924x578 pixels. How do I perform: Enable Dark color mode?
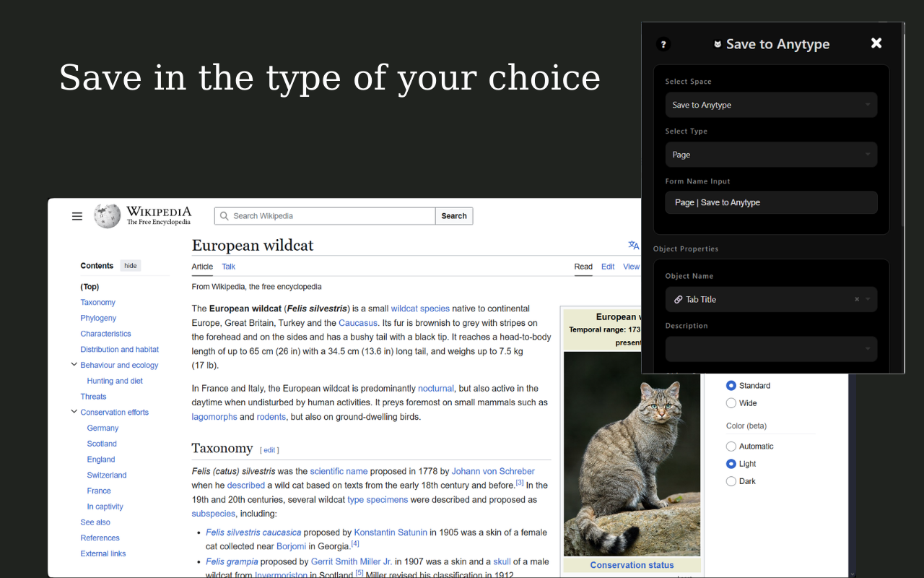(x=731, y=480)
